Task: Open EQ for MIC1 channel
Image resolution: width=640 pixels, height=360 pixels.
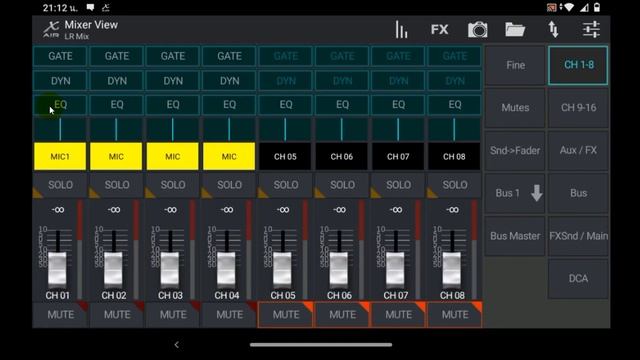Action: [60, 104]
